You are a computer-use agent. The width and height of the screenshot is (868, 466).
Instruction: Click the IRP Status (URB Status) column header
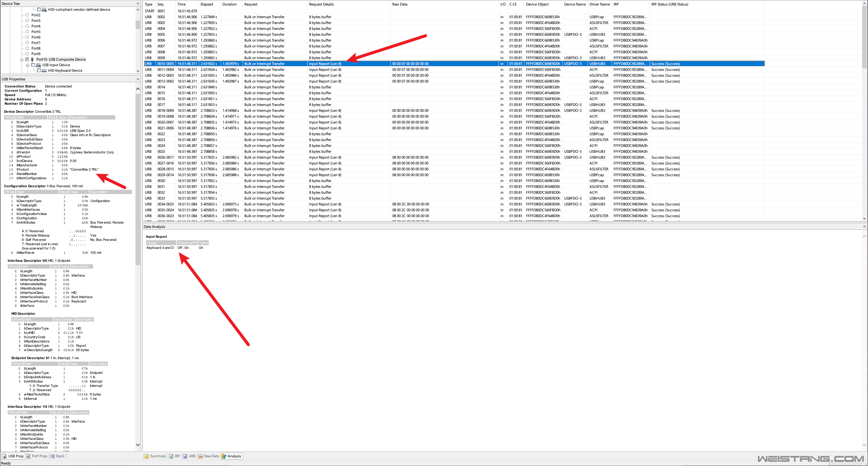[707, 4]
